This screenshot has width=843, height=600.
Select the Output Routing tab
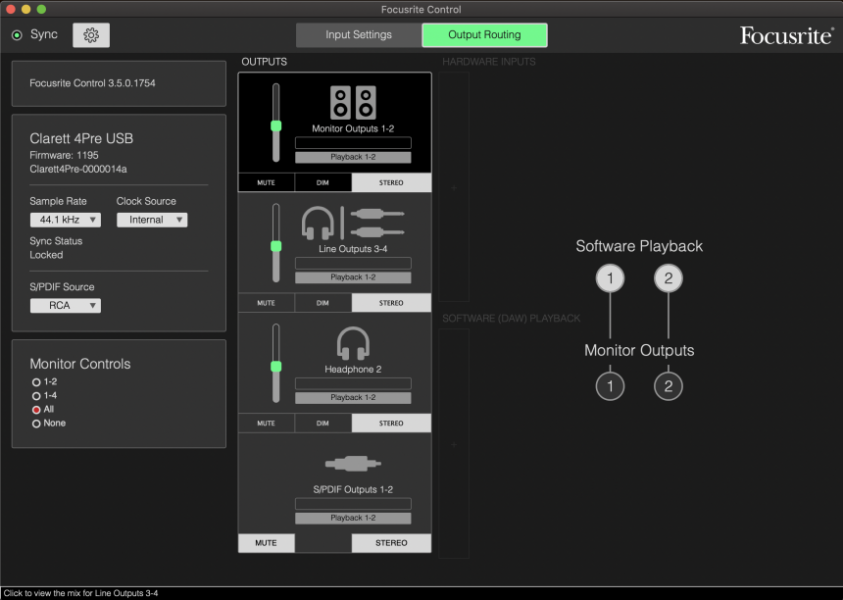tap(485, 34)
